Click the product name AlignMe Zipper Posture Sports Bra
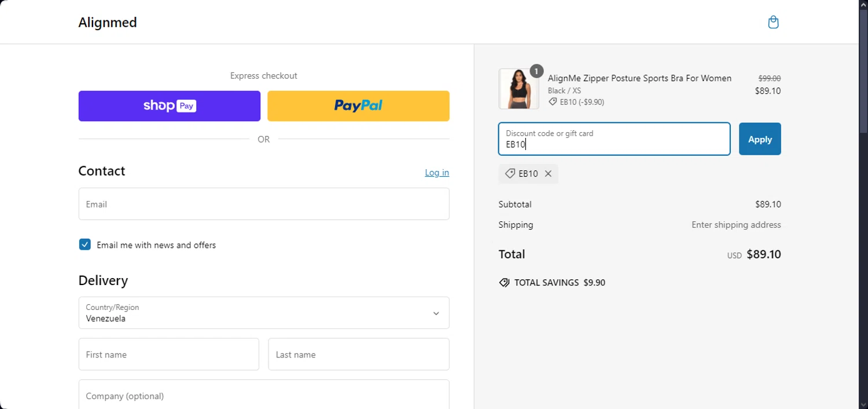 [639, 78]
